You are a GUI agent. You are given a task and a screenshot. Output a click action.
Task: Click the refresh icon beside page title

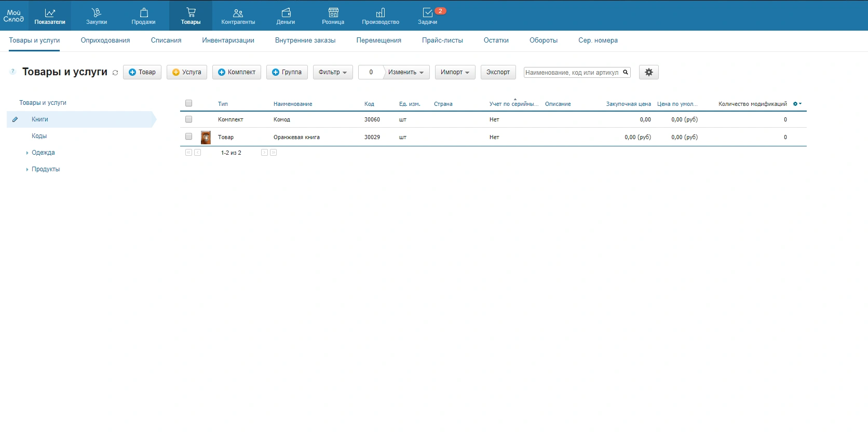click(x=115, y=73)
